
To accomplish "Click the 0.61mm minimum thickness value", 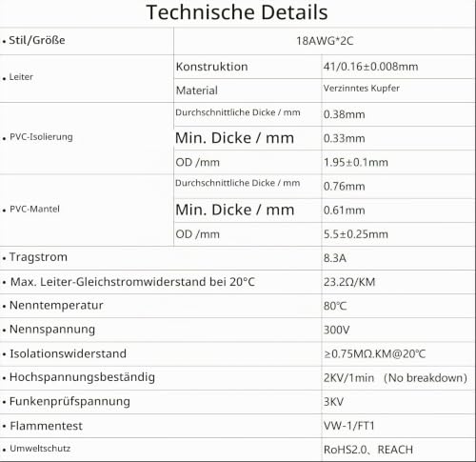I will click(x=344, y=211).
